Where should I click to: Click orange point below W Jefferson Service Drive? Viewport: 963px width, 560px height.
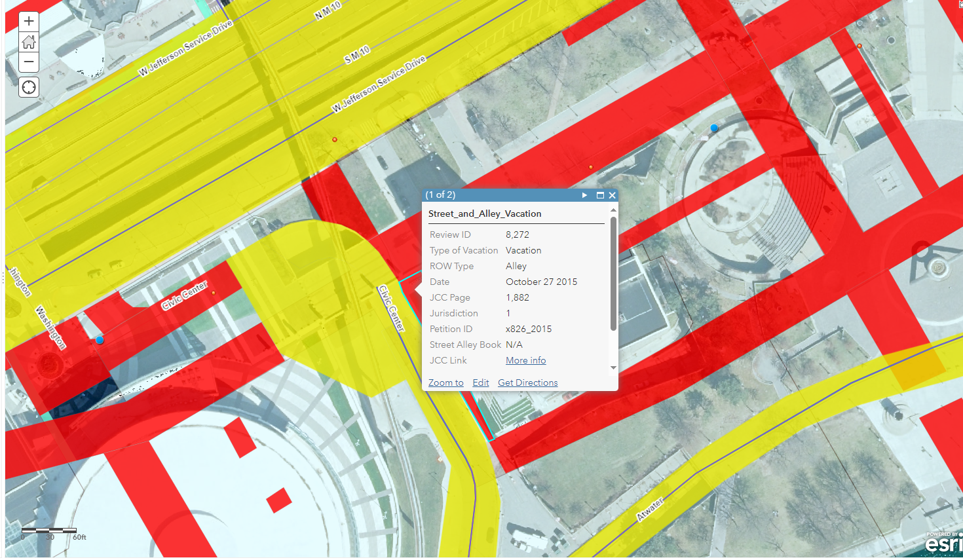(x=335, y=140)
